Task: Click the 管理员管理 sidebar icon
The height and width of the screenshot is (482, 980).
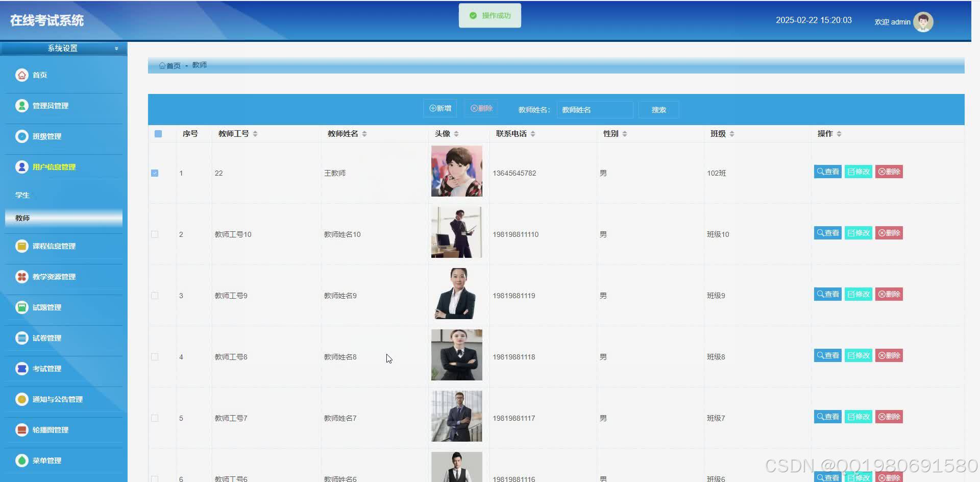Action: pos(21,106)
